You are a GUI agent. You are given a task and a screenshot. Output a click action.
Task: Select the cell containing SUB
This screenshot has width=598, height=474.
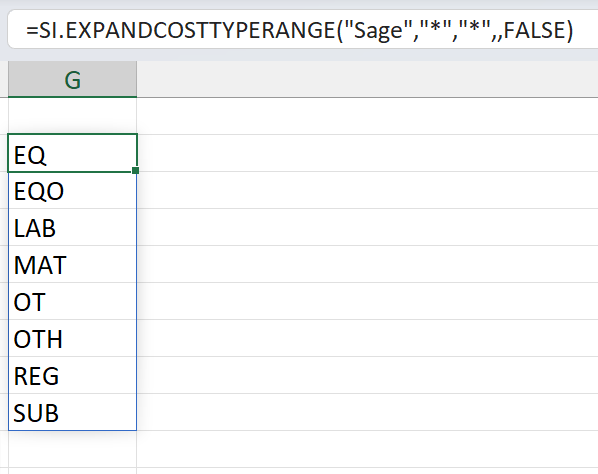pos(72,412)
